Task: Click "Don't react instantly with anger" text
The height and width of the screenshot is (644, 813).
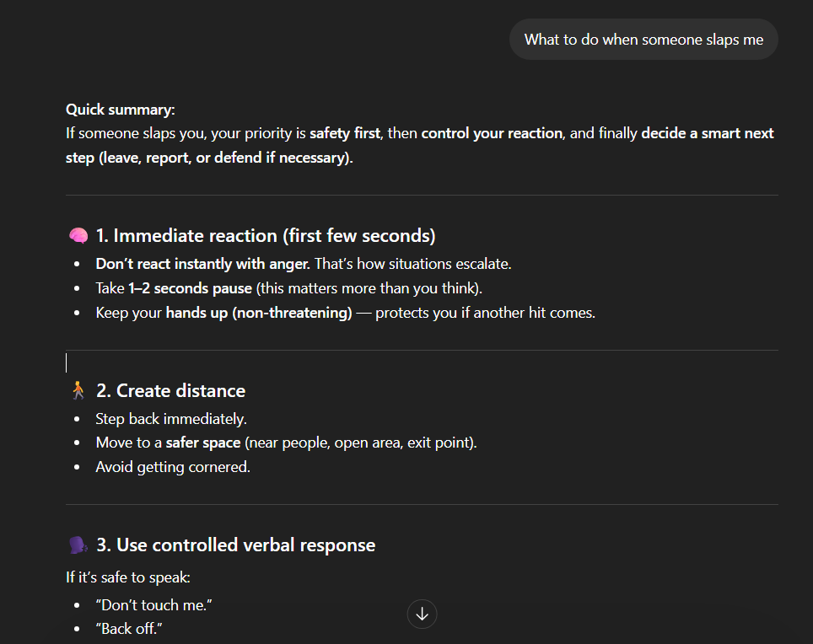Action: pyautogui.click(x=202, y=264)
